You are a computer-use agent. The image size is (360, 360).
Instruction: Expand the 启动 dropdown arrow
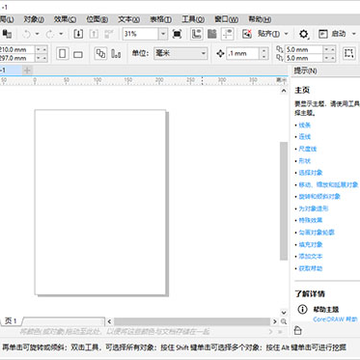point(354,34)
